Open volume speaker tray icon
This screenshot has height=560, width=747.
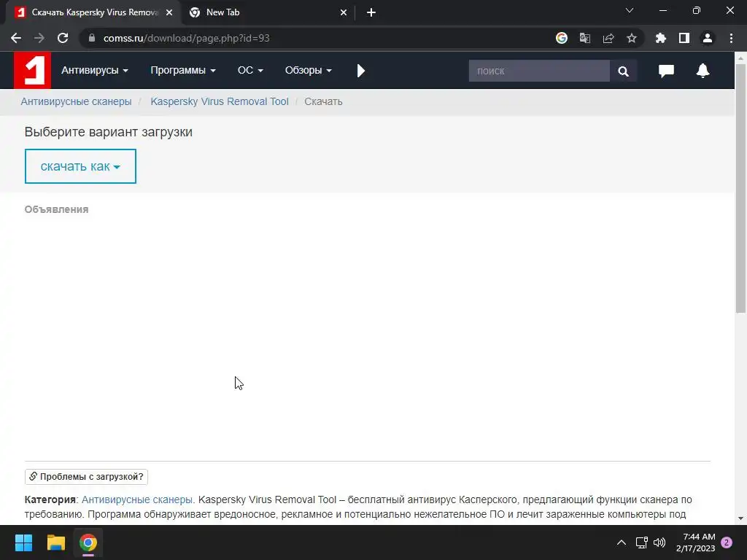pos(659,542)
